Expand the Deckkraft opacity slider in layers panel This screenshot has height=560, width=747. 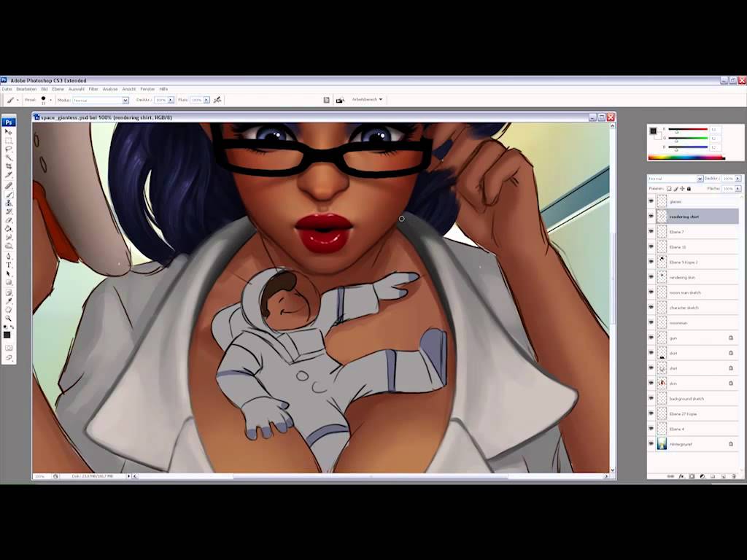(740, 178)
